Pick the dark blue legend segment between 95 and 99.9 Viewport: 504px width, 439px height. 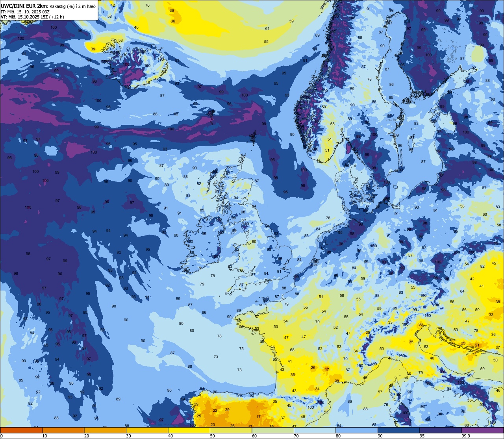pyautogui.click(x=441, y=430)
